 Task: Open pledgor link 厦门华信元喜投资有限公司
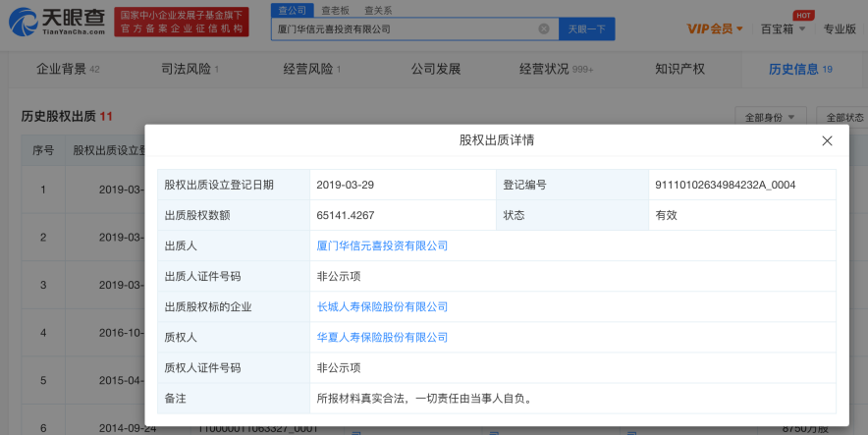click(x=382, y=245)
